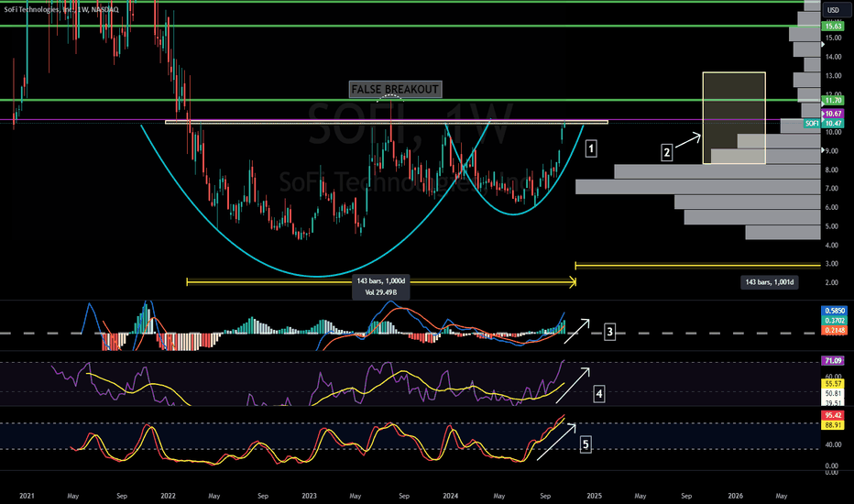Select the SoFi Technologies chart title text
The height and width of the screenshot is (504, 854).
click(60, 9)
